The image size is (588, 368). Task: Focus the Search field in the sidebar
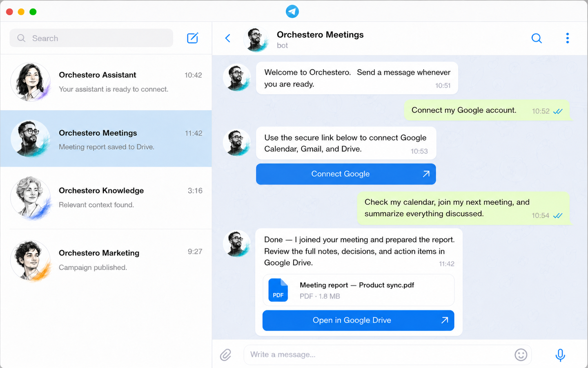coord(91,38)
